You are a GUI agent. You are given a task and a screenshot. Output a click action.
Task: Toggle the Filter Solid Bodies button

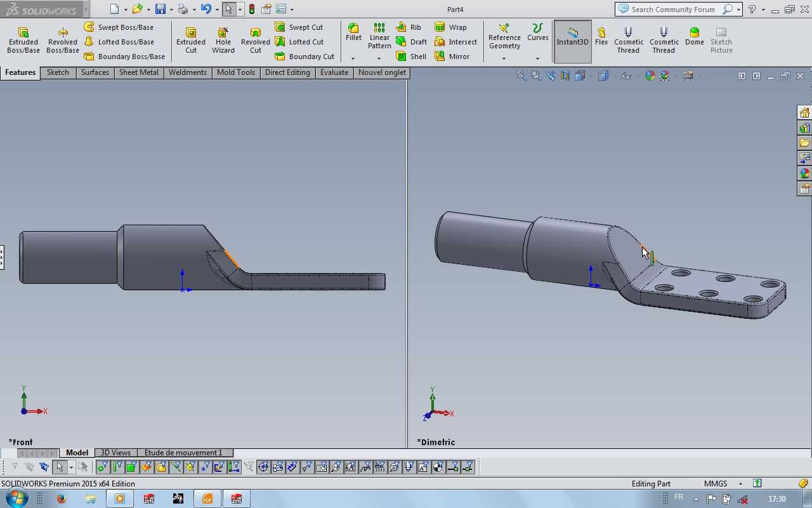[160, 467]
